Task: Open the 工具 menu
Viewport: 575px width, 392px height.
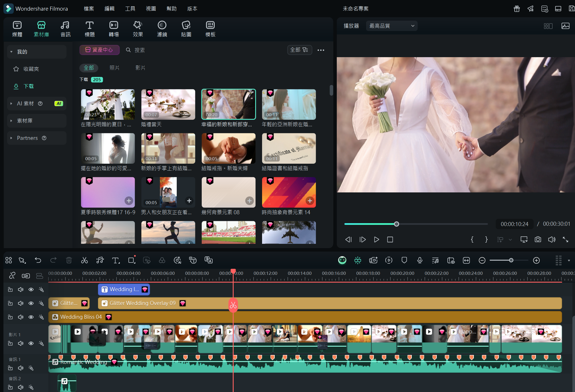Action: click(x=130, y=9)
